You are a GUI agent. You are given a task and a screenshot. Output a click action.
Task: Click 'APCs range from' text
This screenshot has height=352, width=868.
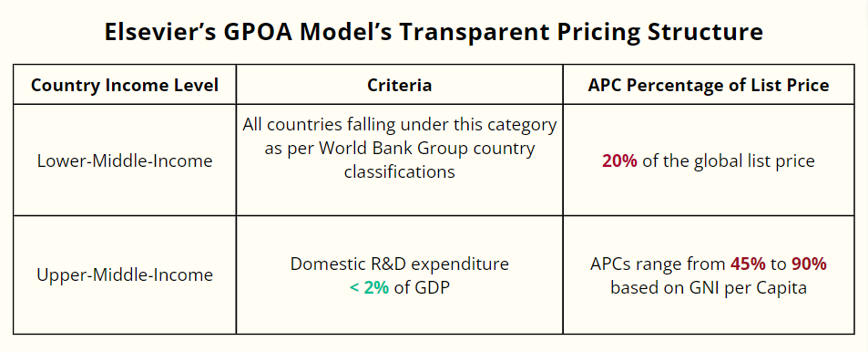[x=658, y=264]
